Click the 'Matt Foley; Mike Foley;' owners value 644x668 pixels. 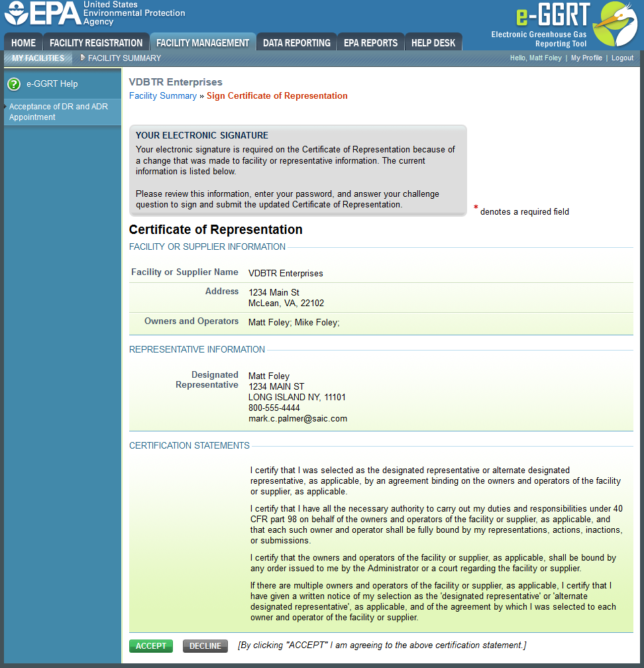(294, 323)
